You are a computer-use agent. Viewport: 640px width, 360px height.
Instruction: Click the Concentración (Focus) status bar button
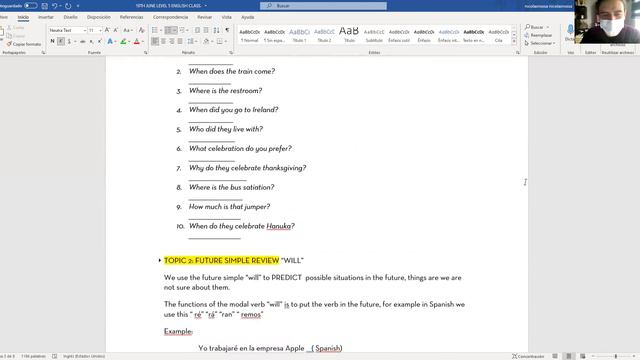[x=528, y=356]
